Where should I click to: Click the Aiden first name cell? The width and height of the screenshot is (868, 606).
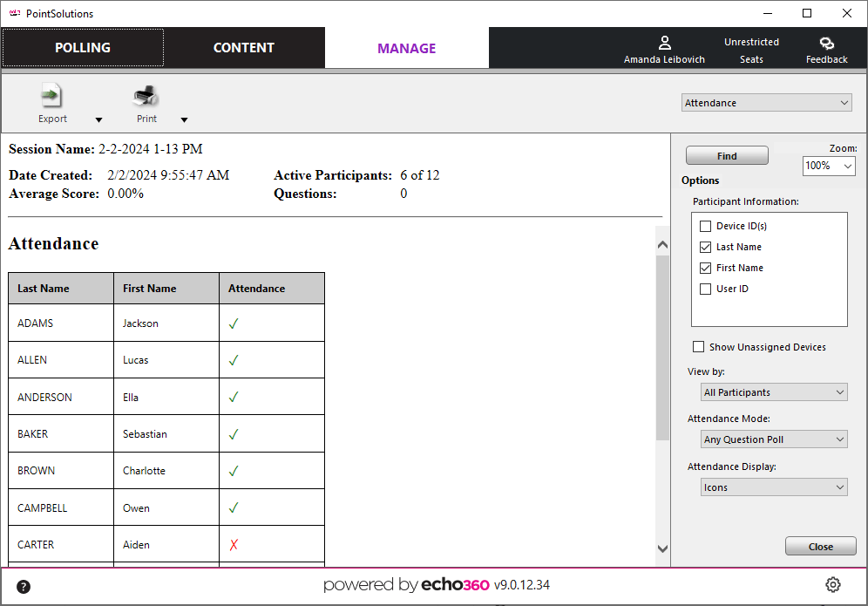point(166,544)
